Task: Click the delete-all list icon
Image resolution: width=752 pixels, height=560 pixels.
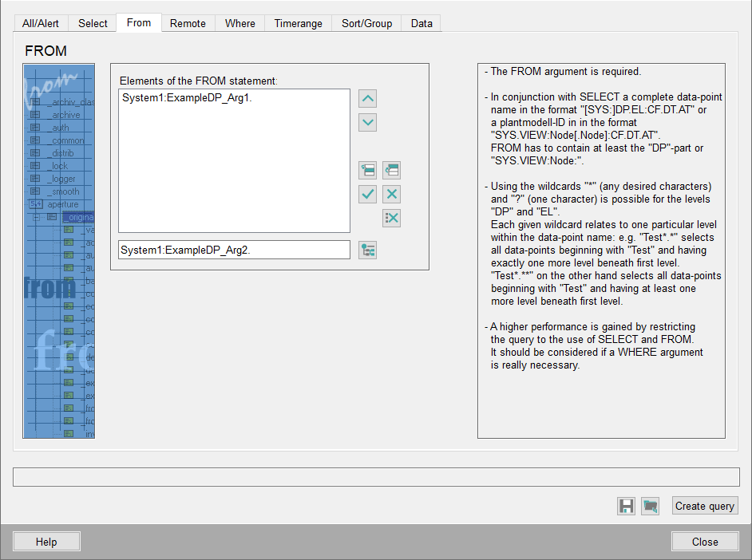Action: coord(391,218)
